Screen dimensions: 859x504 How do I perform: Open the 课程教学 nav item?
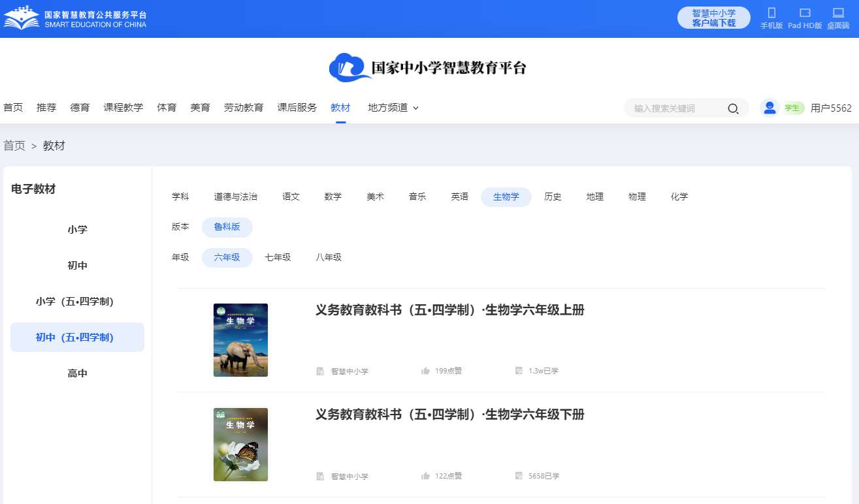pos(123,108)
